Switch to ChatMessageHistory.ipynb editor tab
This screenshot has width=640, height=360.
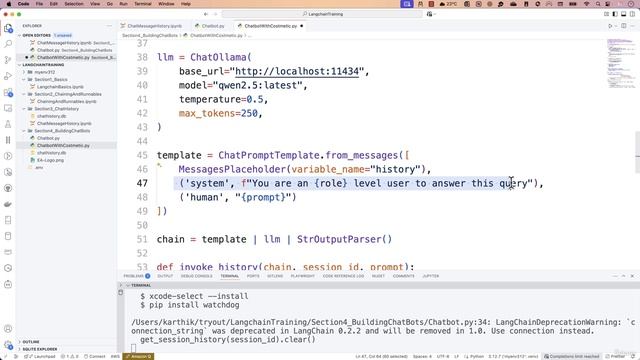154,26
